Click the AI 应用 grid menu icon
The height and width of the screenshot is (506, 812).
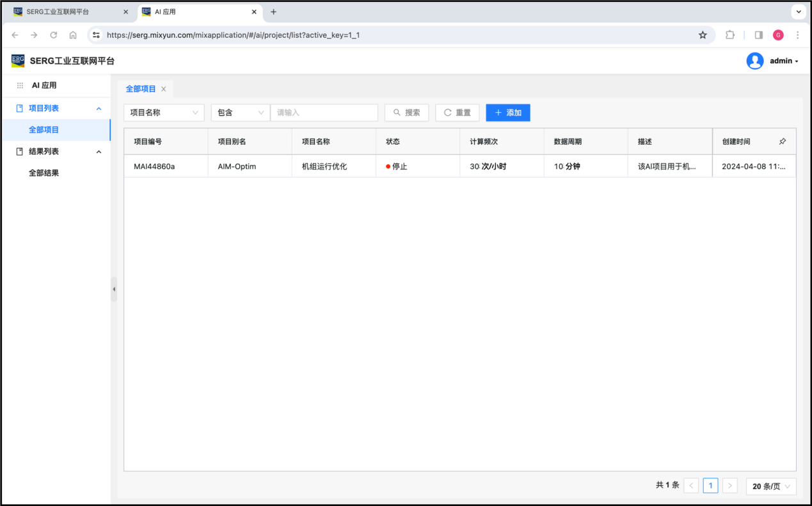pyautogui.click(x=20, y=85)
